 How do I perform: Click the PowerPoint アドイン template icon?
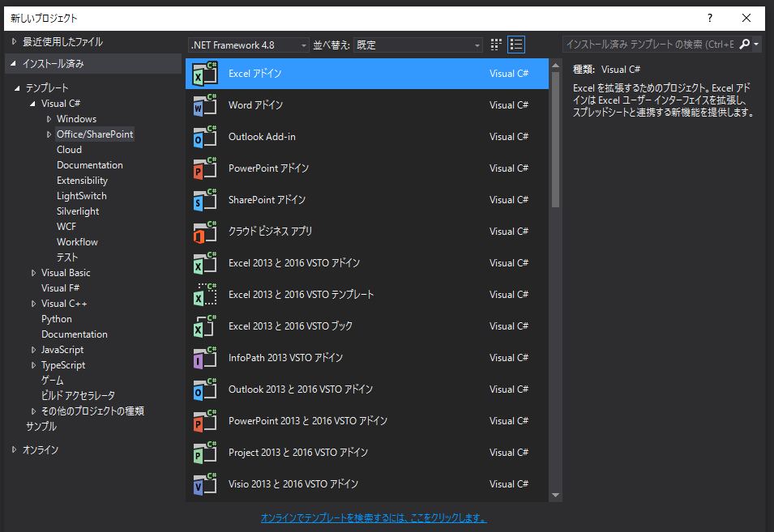[205, 168]
